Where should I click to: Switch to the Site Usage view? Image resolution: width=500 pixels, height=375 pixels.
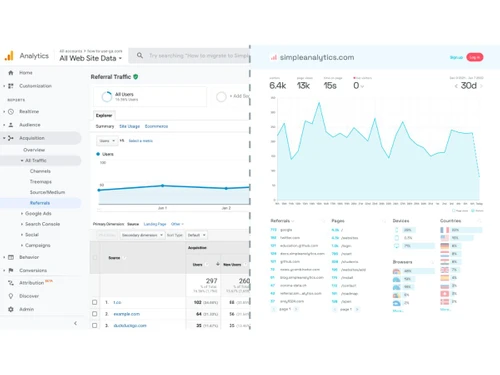pyautogui.click(x=129, y=126)
